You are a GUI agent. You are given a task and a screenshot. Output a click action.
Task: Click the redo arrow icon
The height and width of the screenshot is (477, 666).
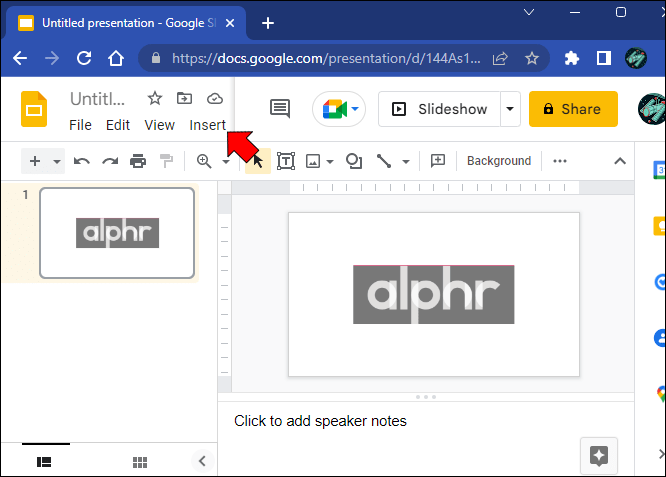[110, 161]
